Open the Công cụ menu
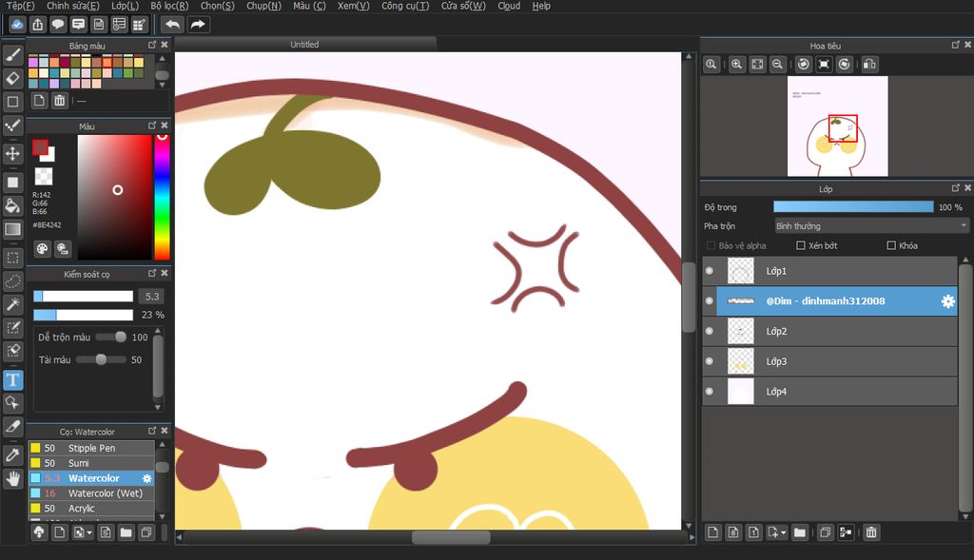 pyautogui.click(x=405, y=7)
